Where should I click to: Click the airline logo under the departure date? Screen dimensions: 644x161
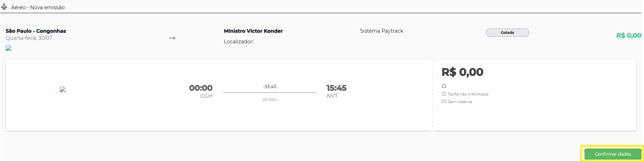(9, 48)
